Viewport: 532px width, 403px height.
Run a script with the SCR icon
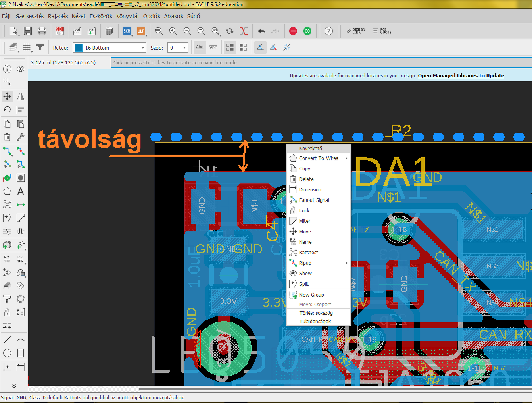pos(127,31)
